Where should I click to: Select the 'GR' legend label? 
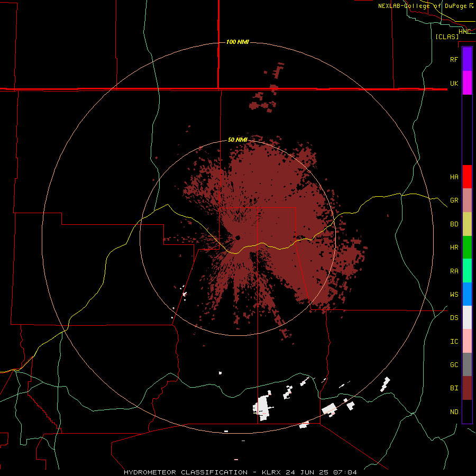click(454, 200)
